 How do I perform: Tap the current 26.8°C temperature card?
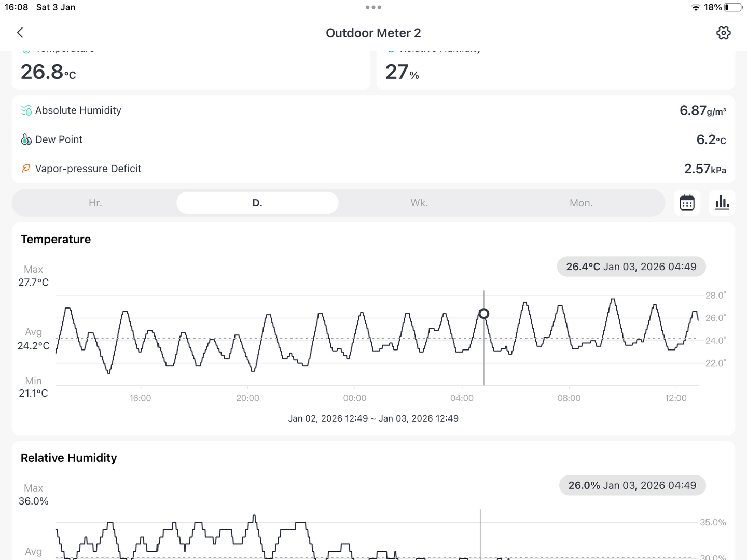pyautogui.click(x=190, y=71)
